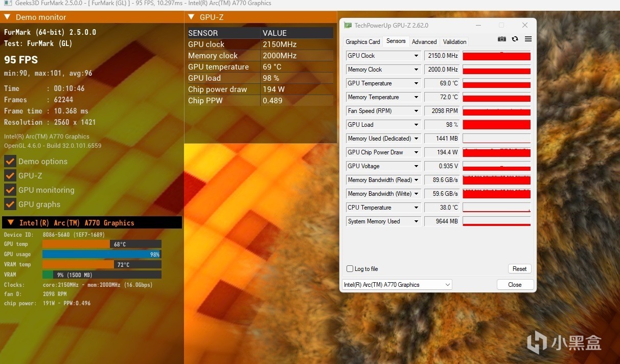The height and width of the screenshot is (364, 620).
Task: Open the Memory Bandwidth (Read) dropdown
Action: coord(417,180)
